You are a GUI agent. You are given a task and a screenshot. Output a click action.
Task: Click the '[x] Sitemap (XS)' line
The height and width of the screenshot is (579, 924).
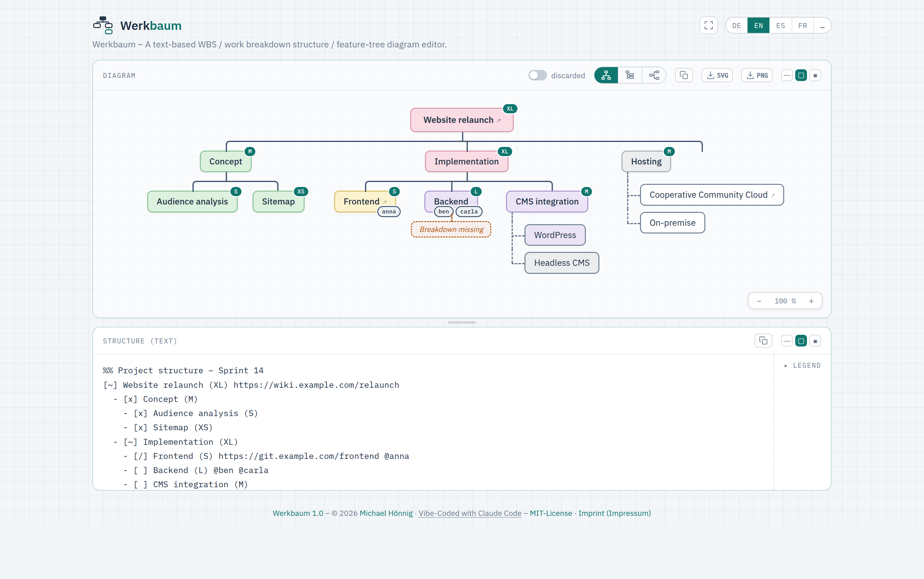(x=168, y=427)
